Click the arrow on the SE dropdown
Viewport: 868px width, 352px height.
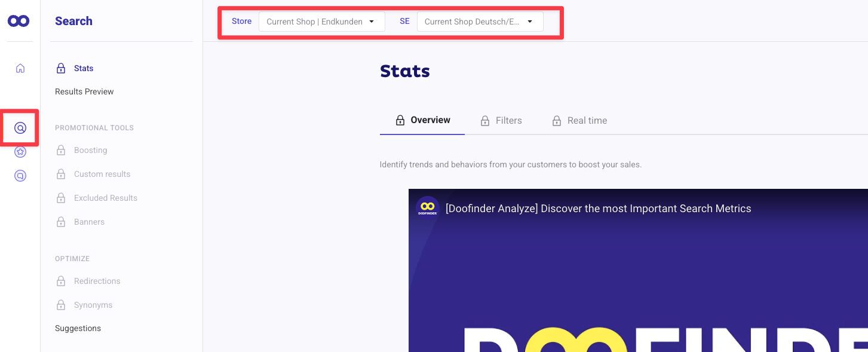tap(530, 22)
